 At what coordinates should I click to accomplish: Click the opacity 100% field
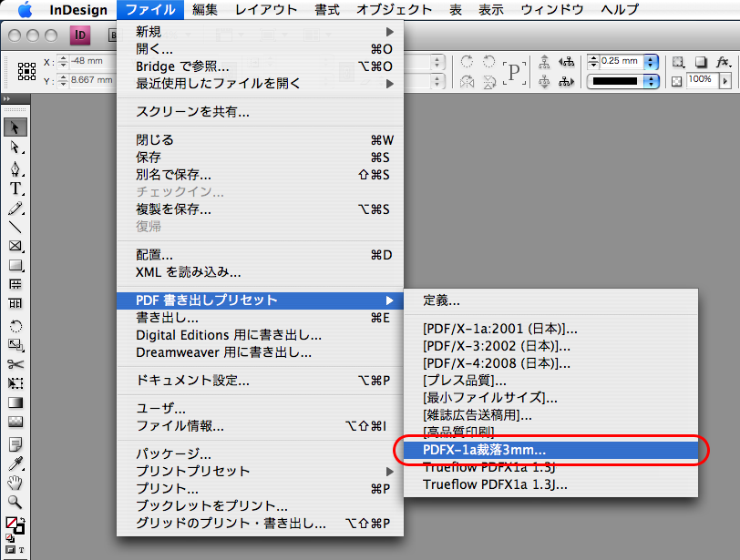(x=703, y=81)
